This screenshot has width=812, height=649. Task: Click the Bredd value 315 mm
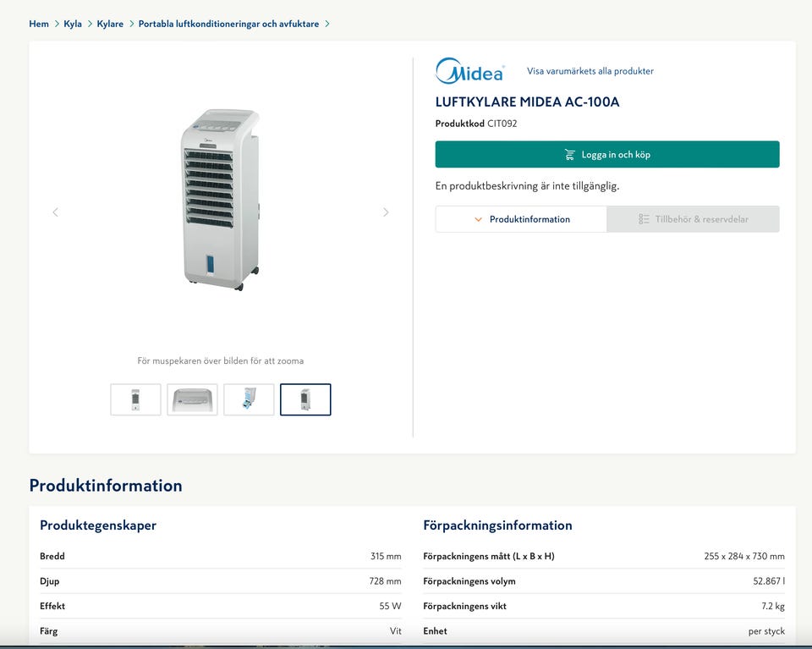pos(386,556)
